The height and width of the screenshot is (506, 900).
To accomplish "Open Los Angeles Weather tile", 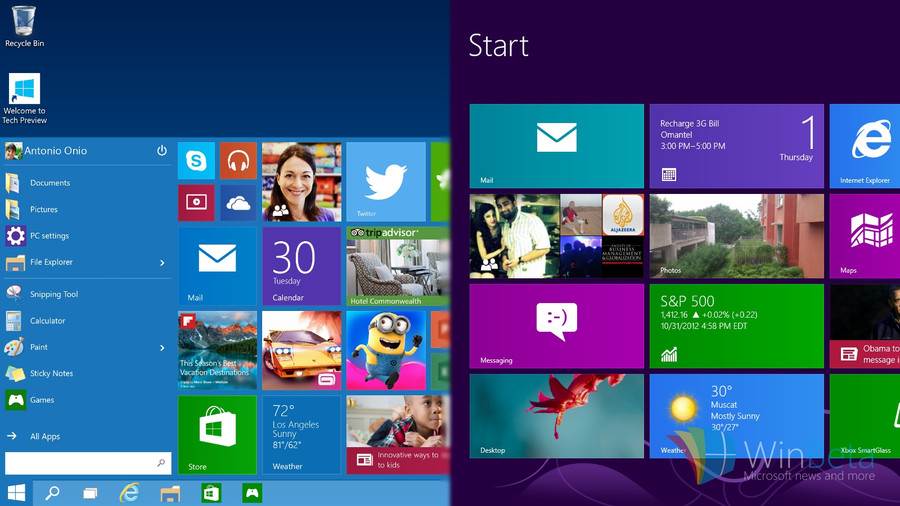I will coord(301,435).
